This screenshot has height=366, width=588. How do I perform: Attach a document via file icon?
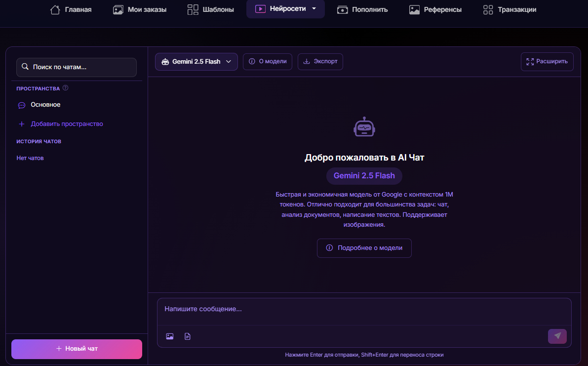(188, 336)
